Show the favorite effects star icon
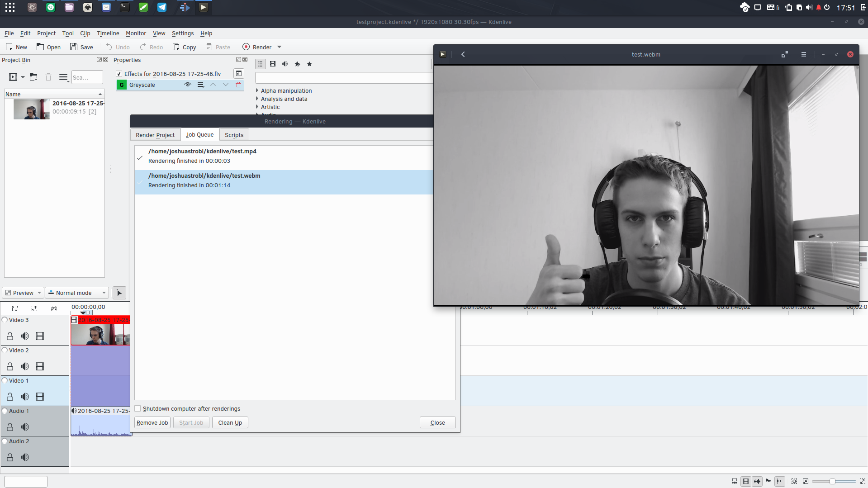 309,64
